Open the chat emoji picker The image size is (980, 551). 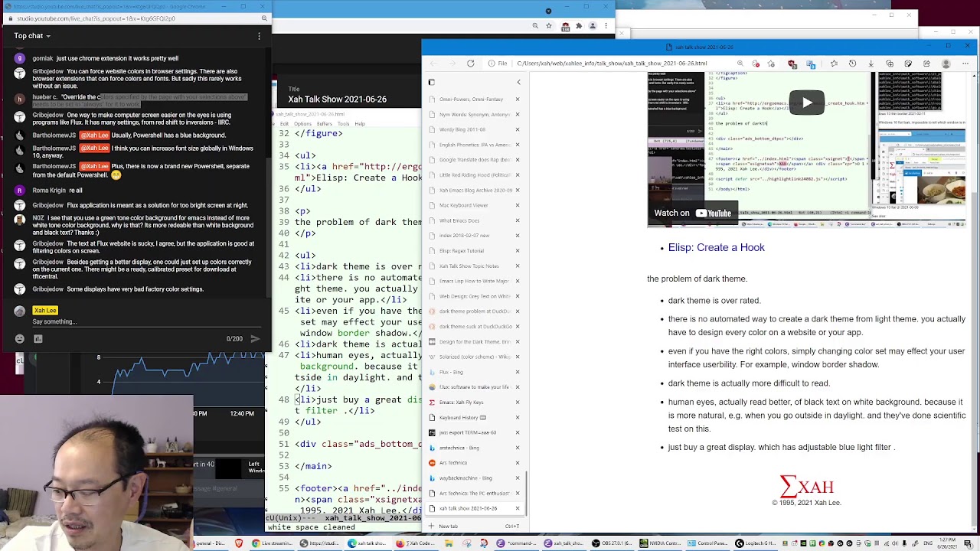[20, 338]
